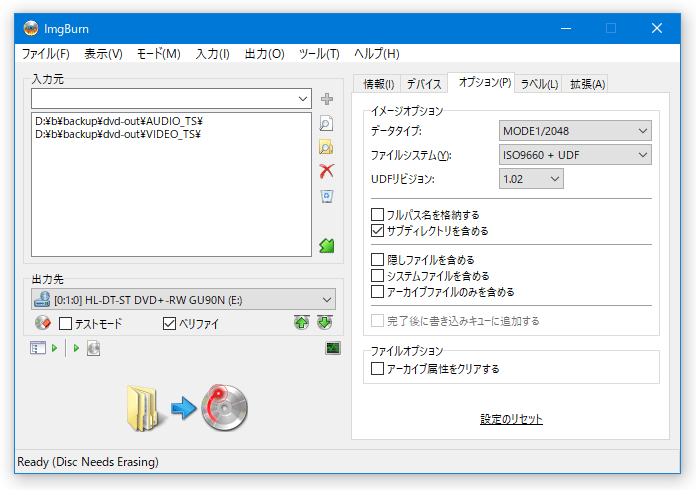This screenshot has height=490, width=696.
Task: Open UDFリビジョン 1.02 dropdown
Action: click(531, 179)
